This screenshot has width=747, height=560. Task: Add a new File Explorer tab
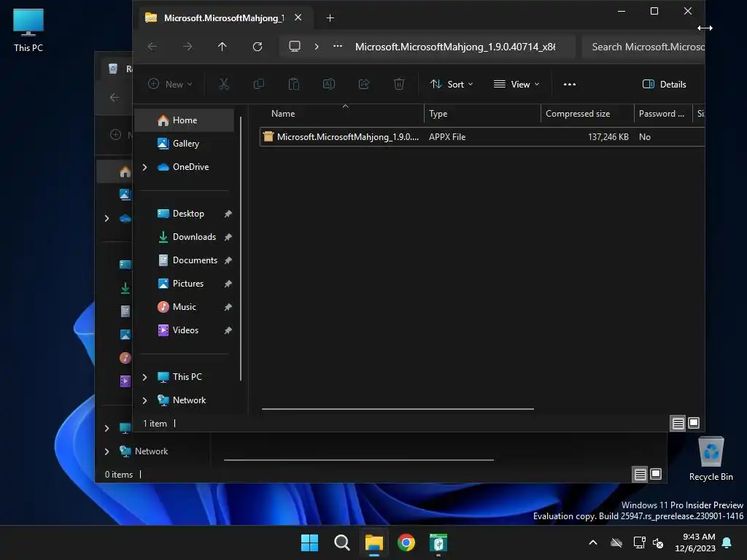(x=330, y=18)
